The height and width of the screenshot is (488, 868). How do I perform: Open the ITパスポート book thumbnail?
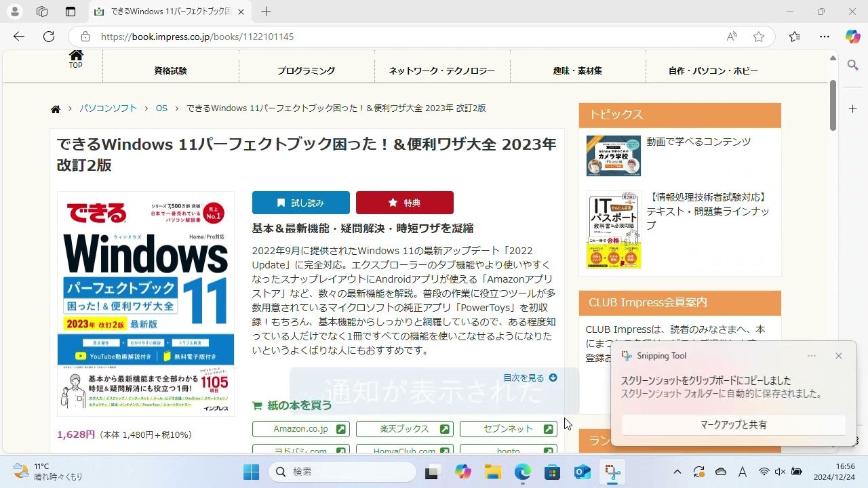(x=614, y=230)
